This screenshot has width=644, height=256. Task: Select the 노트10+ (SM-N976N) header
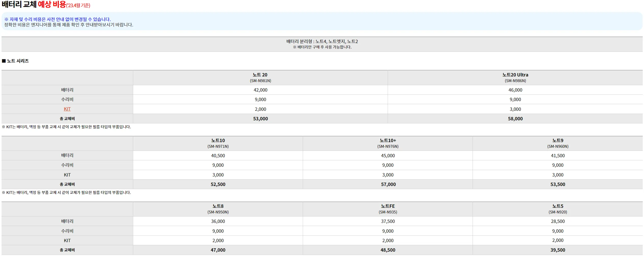tap(388, 143)
